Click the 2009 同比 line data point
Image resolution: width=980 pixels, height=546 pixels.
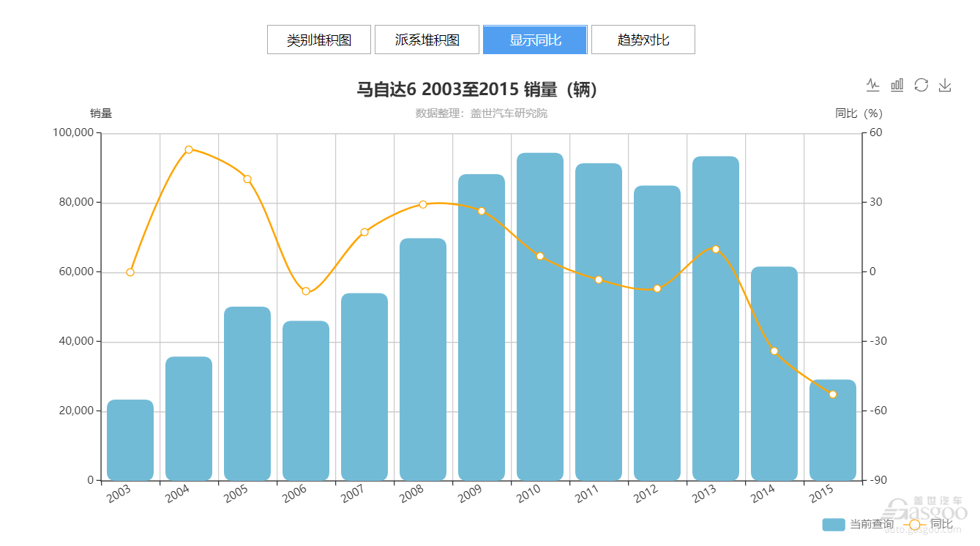tap(482, 211)
